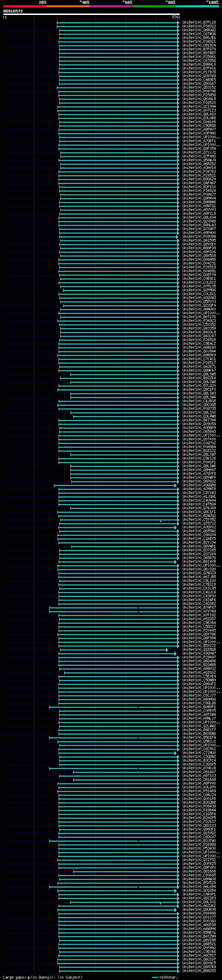Open hit UniRef100_Q6RUQ2
The image size is (222, 980).
coord(199,30)
